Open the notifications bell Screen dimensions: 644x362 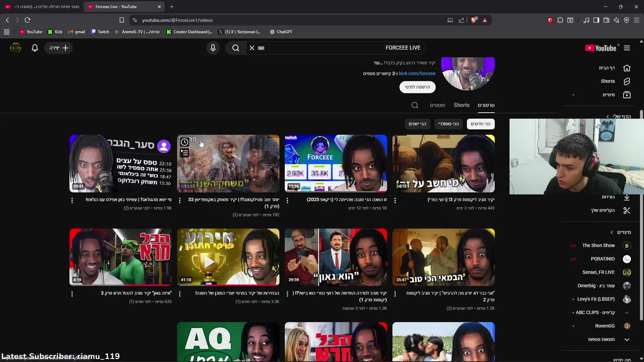tap(35, 48)
